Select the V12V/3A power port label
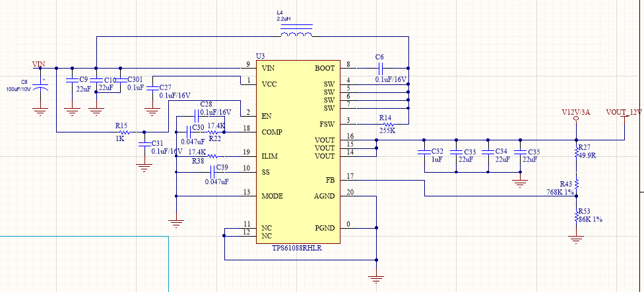This screenshot has height=292, width=644. (x=576, y=112)
